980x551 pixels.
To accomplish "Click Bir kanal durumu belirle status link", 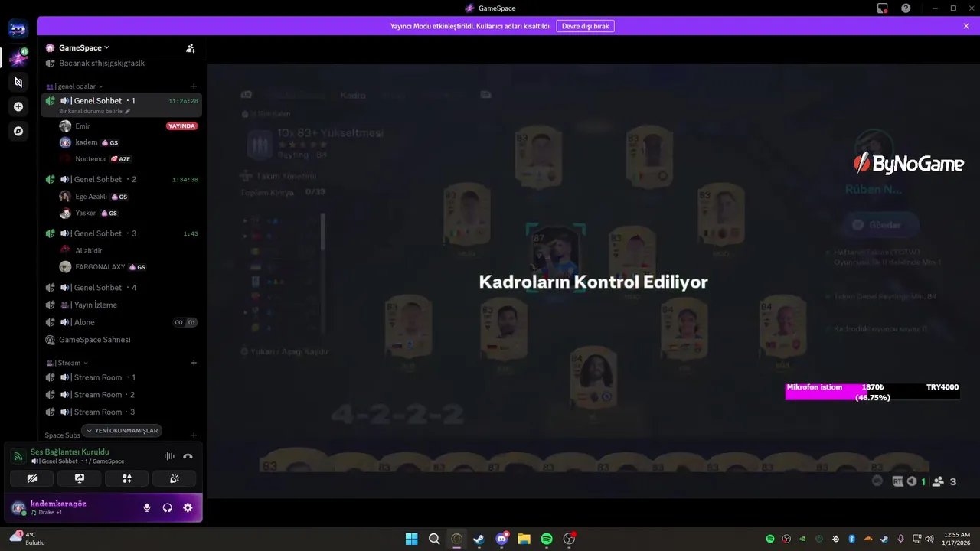I will (x=94, y=112).
